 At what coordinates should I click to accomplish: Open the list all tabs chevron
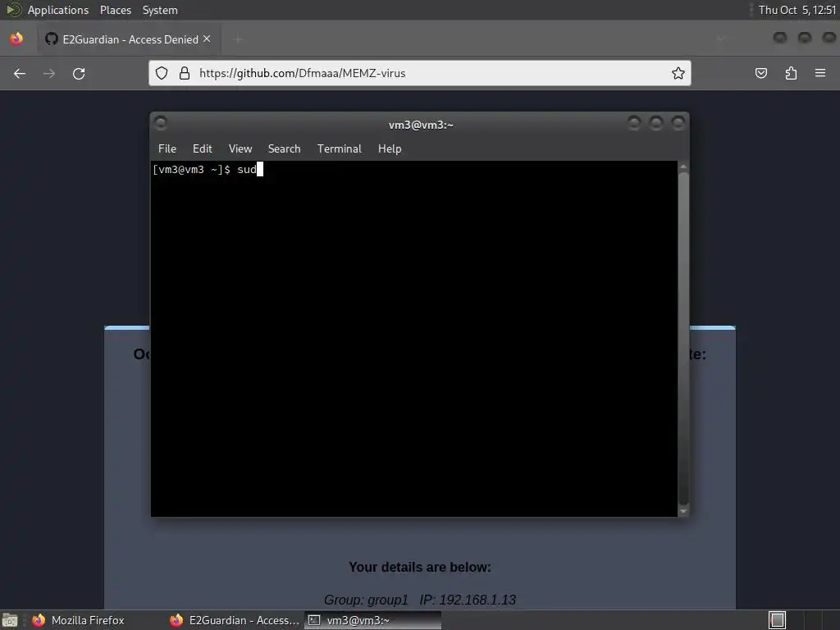[x=721, y=39]
